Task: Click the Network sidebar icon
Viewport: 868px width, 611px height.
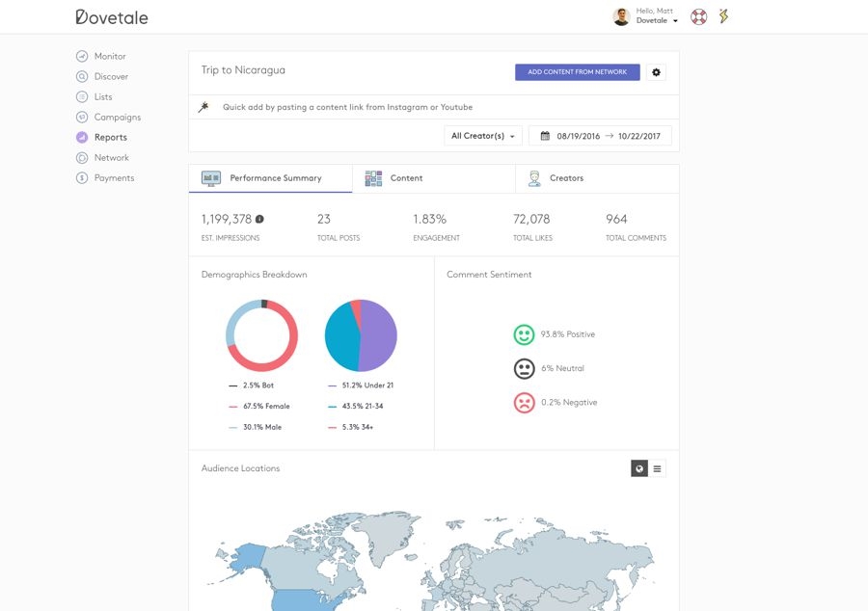Action: tap(82, 156)
